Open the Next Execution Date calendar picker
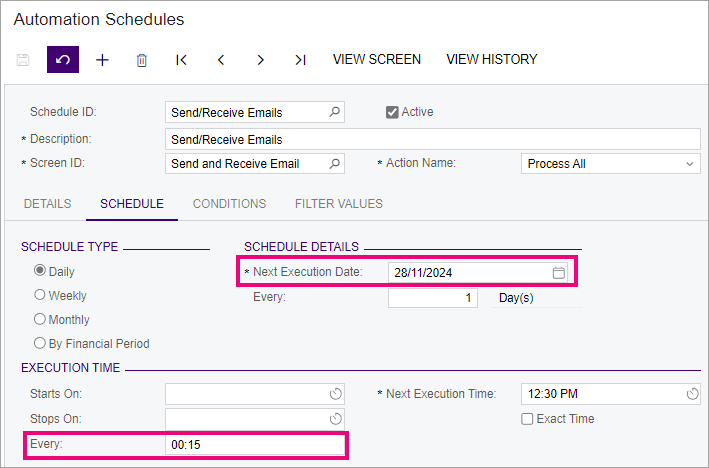The height and width of the screenshot is (468, 709). 560,272
